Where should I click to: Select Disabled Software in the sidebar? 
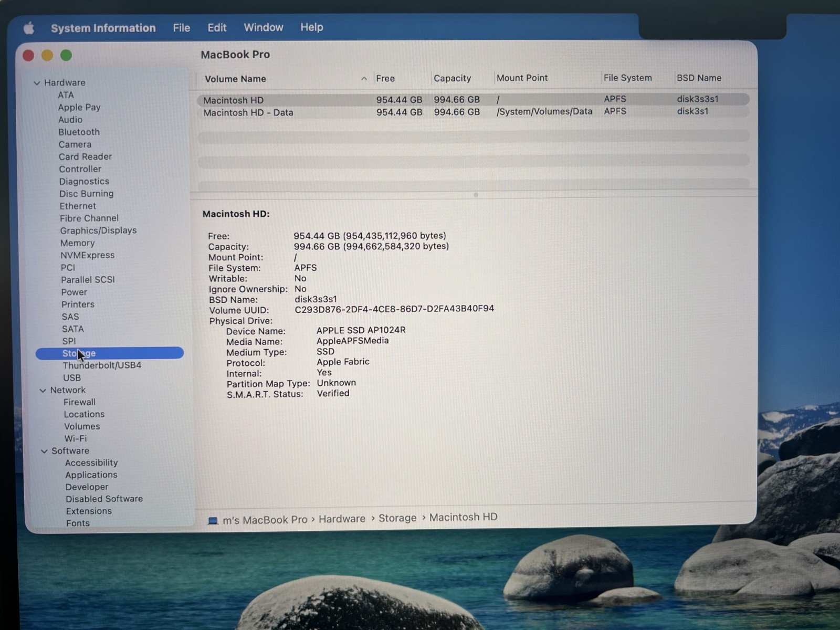tap(104, 499)
